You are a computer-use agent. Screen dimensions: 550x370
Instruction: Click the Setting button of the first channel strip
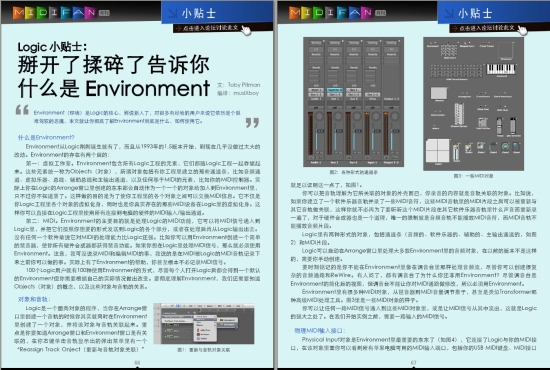tap(316, 43)
